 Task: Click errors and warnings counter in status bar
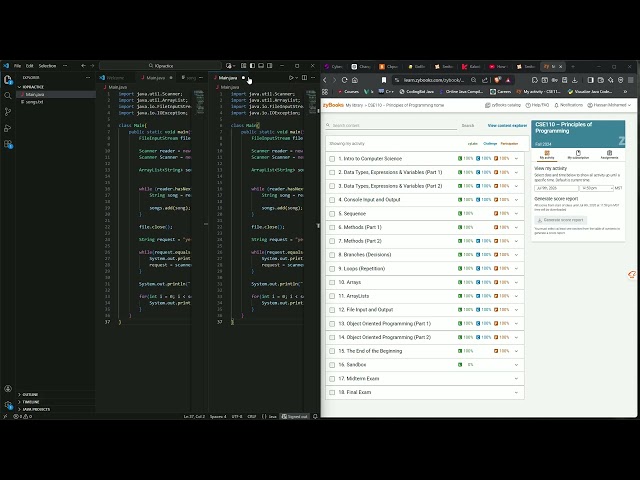(23, 416)
